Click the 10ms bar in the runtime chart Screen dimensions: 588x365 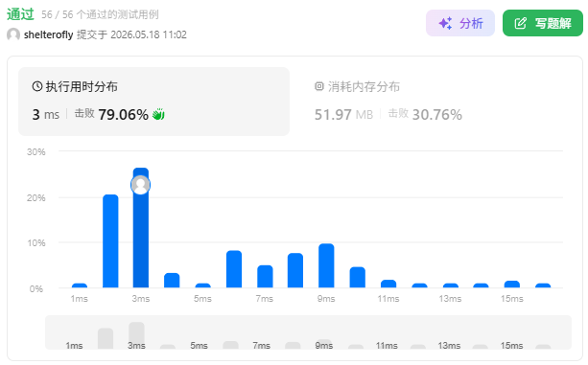(x=358, y=277)
